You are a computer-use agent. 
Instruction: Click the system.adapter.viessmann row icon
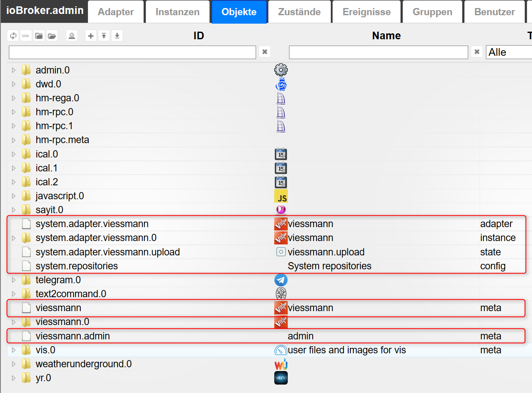pyautogui.click(x=281, y=224)
